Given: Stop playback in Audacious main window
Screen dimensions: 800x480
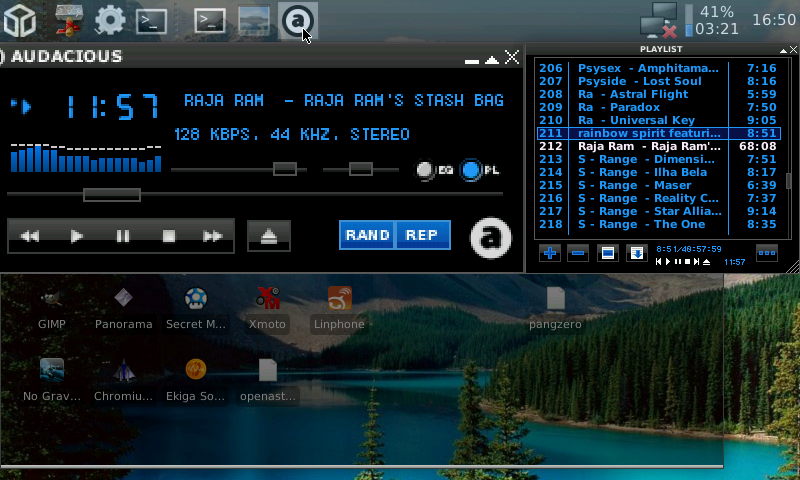Looking at the screenshot, I should pos(168,236).
